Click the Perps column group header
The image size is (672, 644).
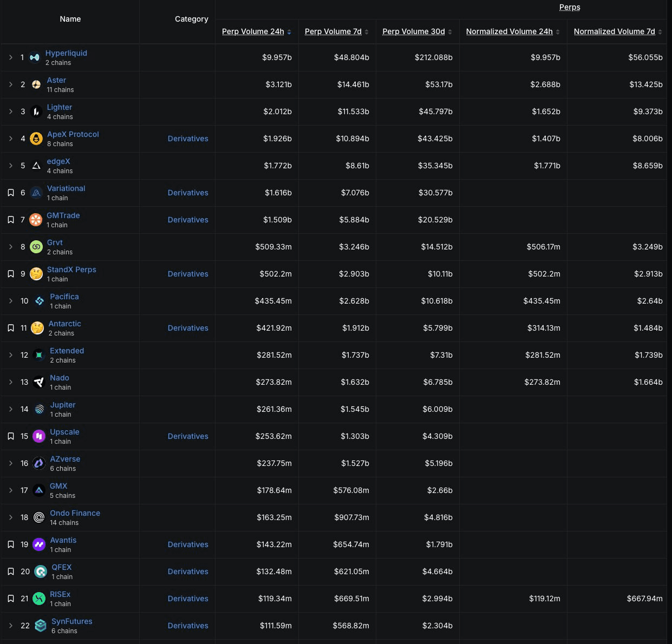pos(570,7)
